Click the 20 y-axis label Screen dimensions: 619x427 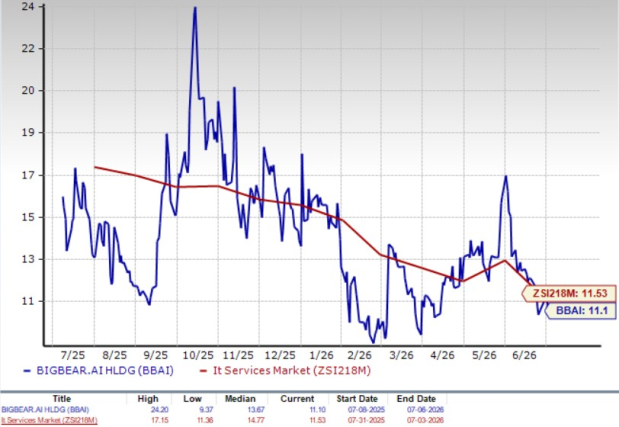point(28,90)
